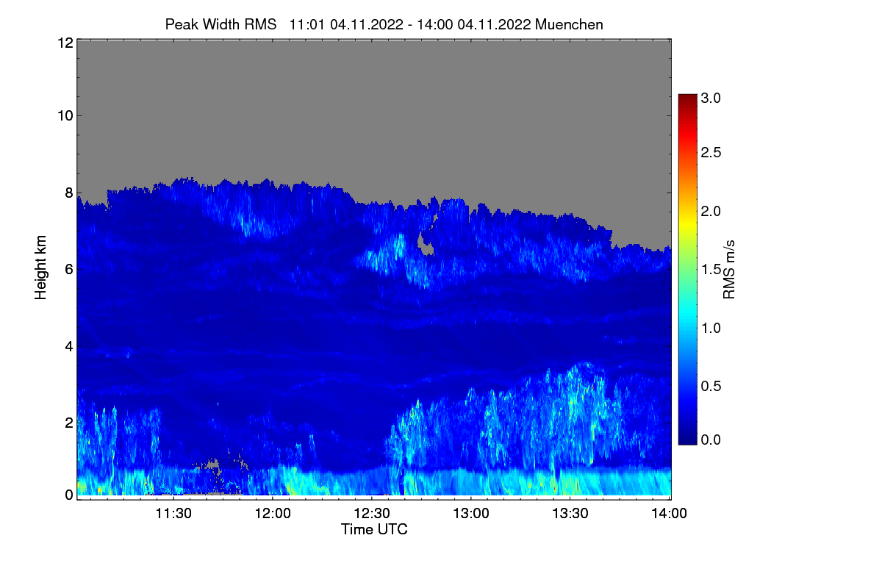Click the 'Time UTC' axis label

click(374, 529)
